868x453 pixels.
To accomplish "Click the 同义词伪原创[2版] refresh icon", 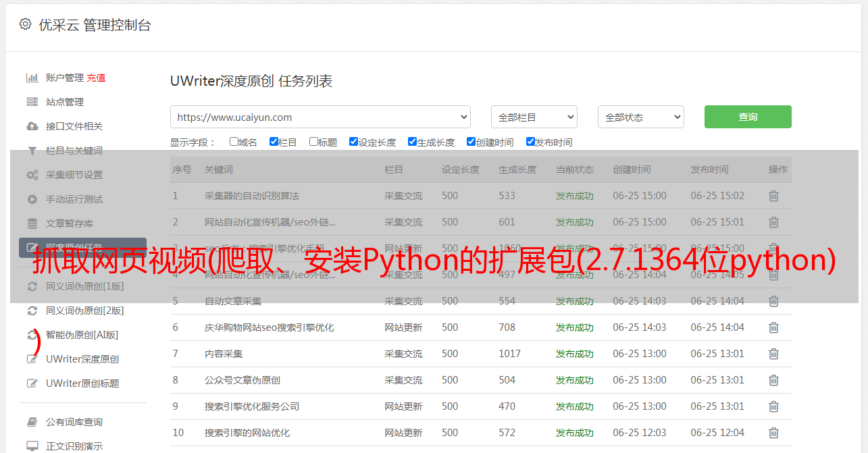I will [x=32, y=311].
